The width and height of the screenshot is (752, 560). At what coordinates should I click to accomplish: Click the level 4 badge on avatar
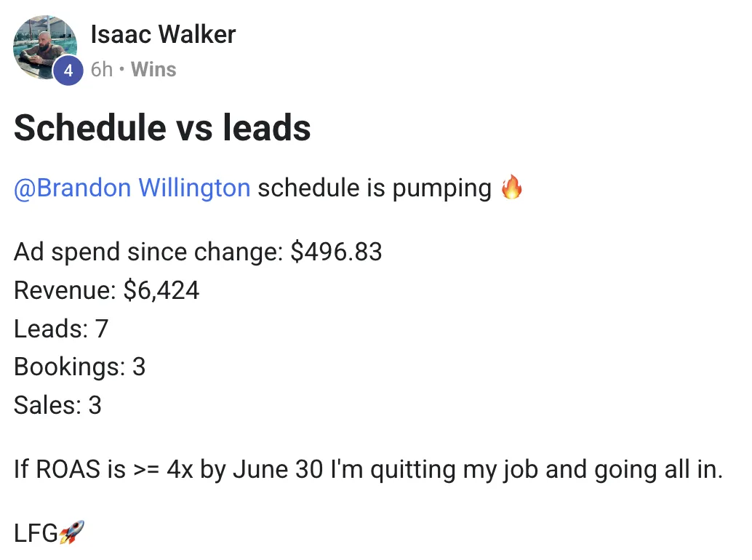68,71
